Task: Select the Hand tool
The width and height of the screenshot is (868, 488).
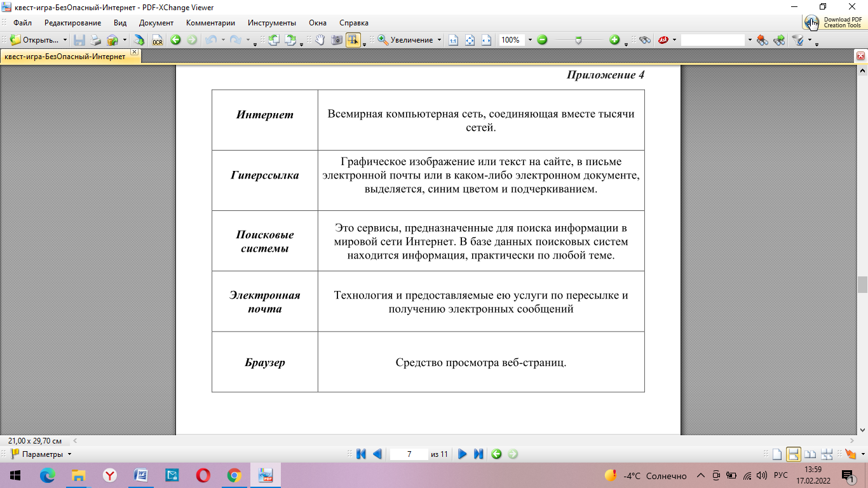Action: (320, 40)
